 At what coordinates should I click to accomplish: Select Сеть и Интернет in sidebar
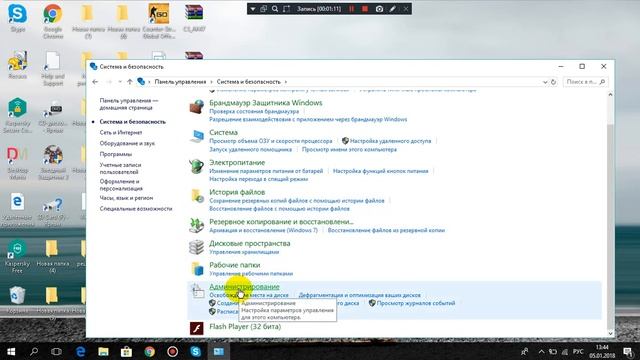(121, 133)
